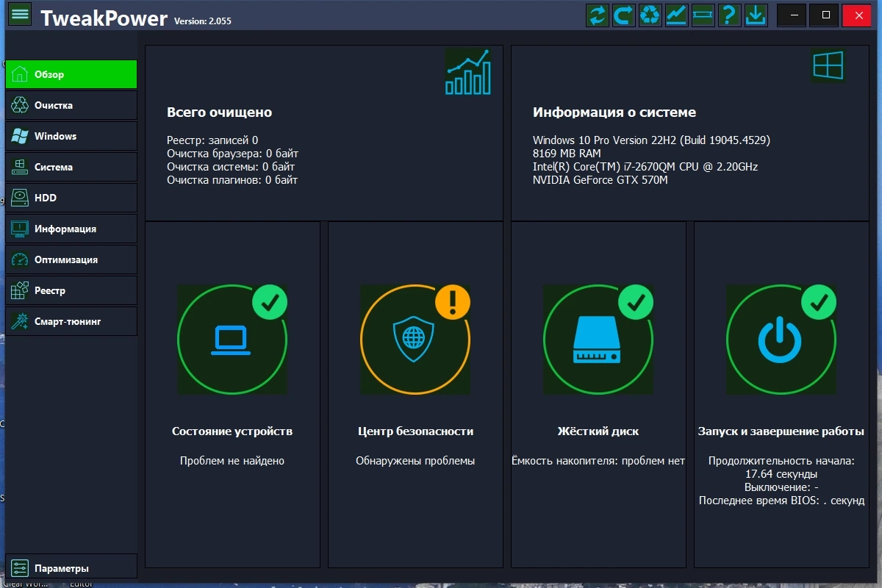Open the Информация sidebar section
This screenshot has width=882, height=588.
(x=71, y=229)
